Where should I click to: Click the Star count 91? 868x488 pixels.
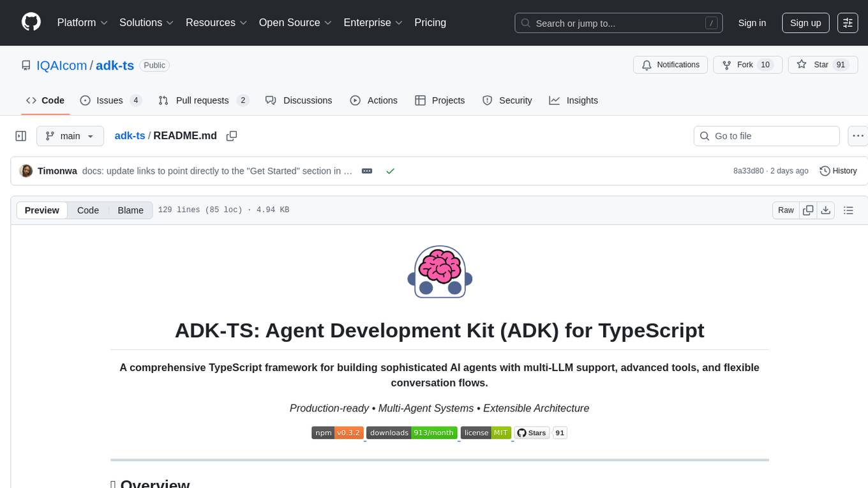point(841,65)
